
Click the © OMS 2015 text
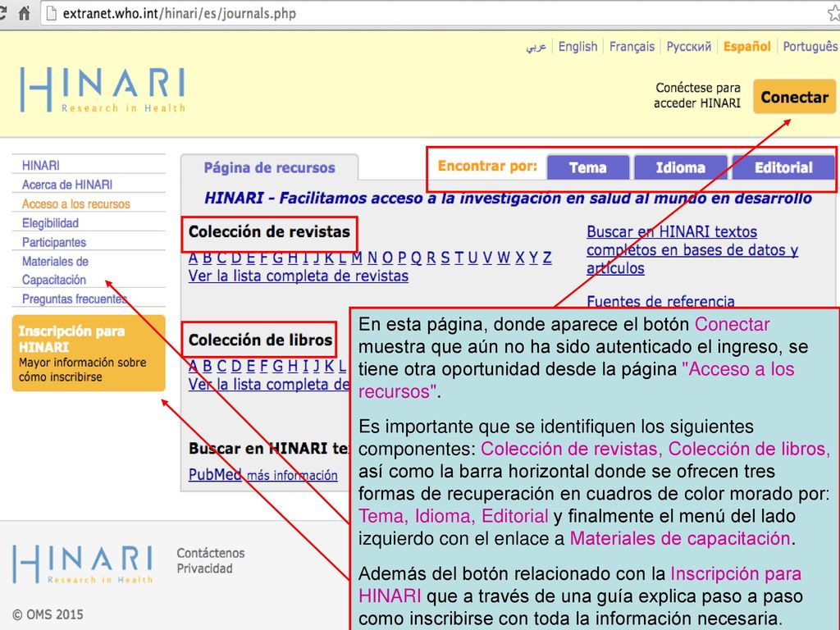[48, 614]
